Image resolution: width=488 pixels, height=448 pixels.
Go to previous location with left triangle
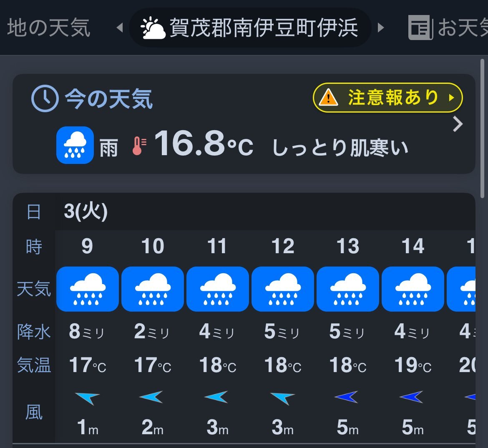click(120, 28)
